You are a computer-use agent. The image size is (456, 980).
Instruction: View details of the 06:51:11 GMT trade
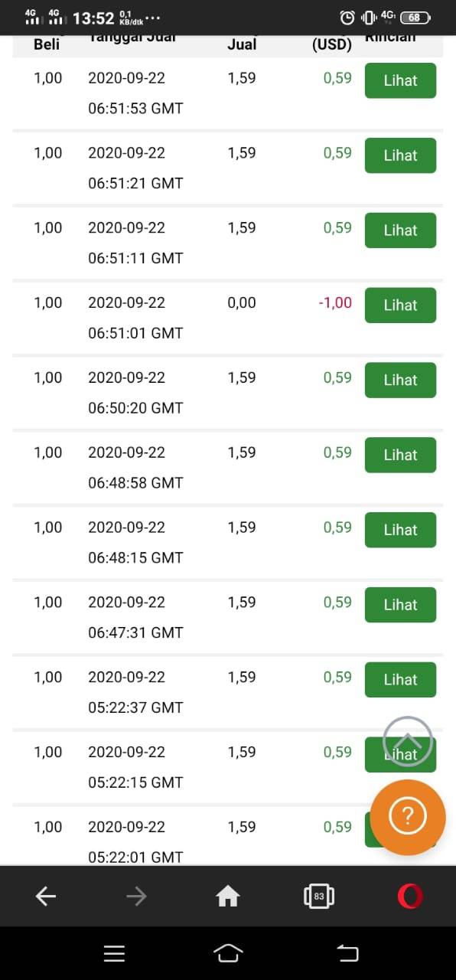400,230
